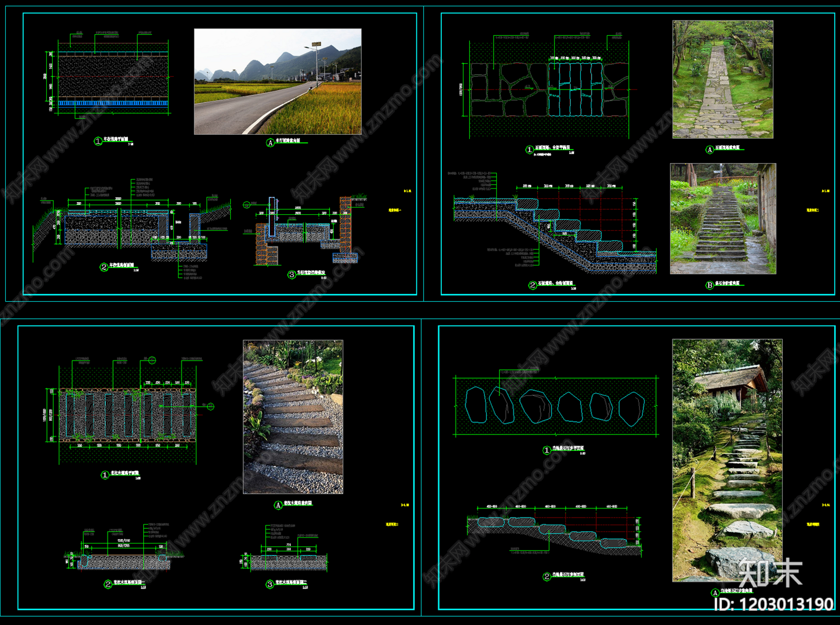Image resolution: width=840 pixels, height=625 pixels.
Task: Click the wooden sleeper gravel path photo
Action: click(x=293, y=416)
